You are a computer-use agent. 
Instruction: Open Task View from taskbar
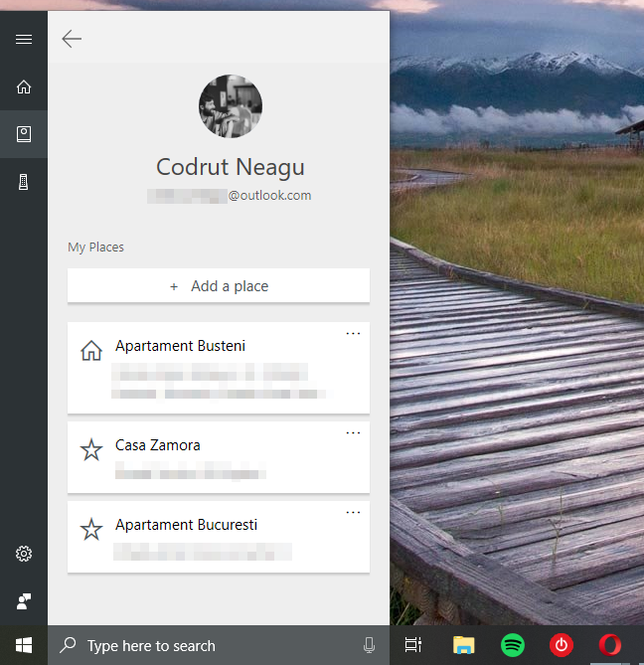(413, 645)
